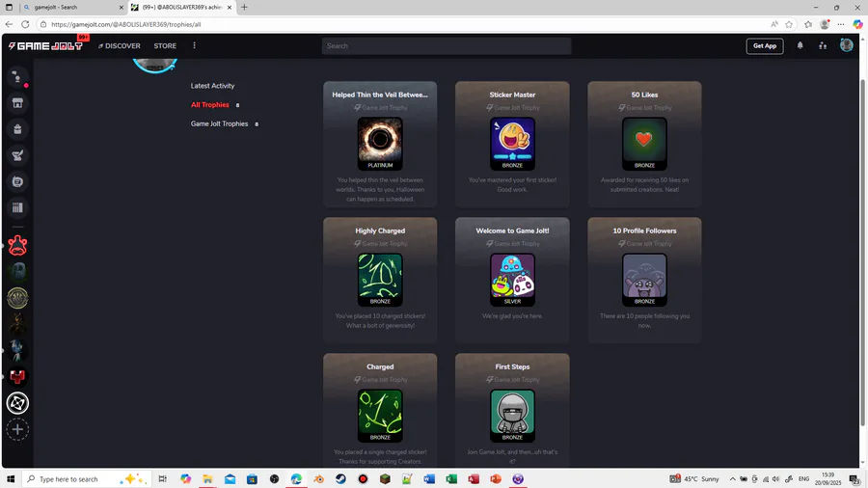Open the three-dot more menu next to STORE
Viewport: 868px width, 488px height.
tap(194, 46)
